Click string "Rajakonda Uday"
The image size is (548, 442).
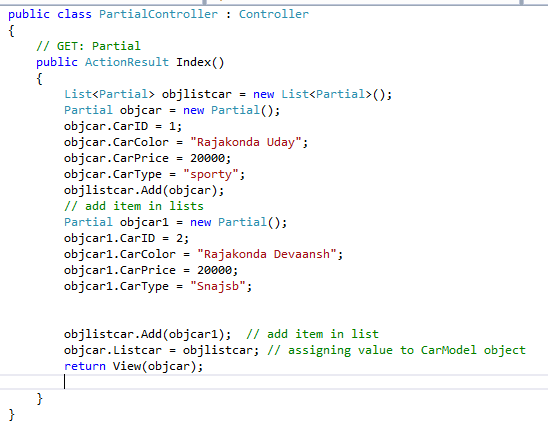[x=246, y=142]
